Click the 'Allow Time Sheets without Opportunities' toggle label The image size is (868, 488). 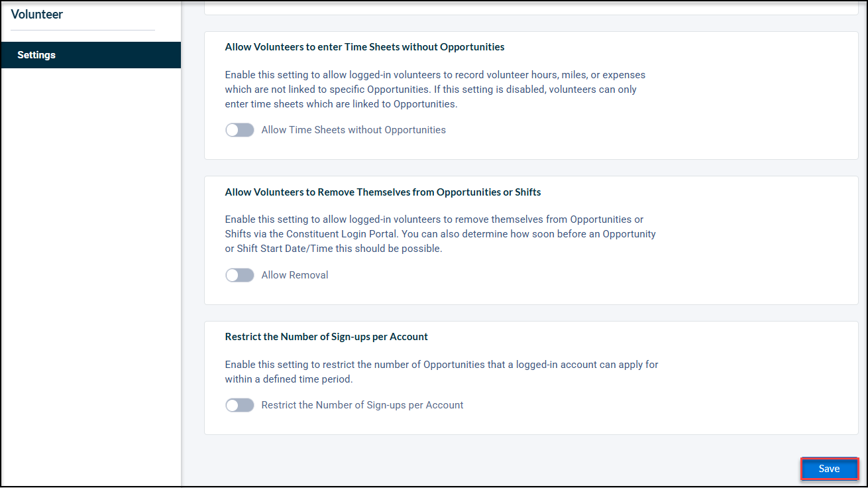click(x=354, y=130)
